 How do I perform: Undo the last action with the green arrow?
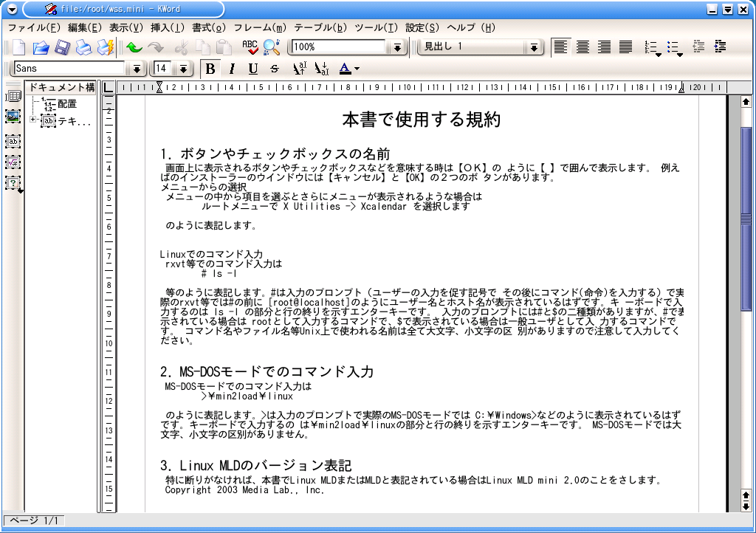click(134, 47)
